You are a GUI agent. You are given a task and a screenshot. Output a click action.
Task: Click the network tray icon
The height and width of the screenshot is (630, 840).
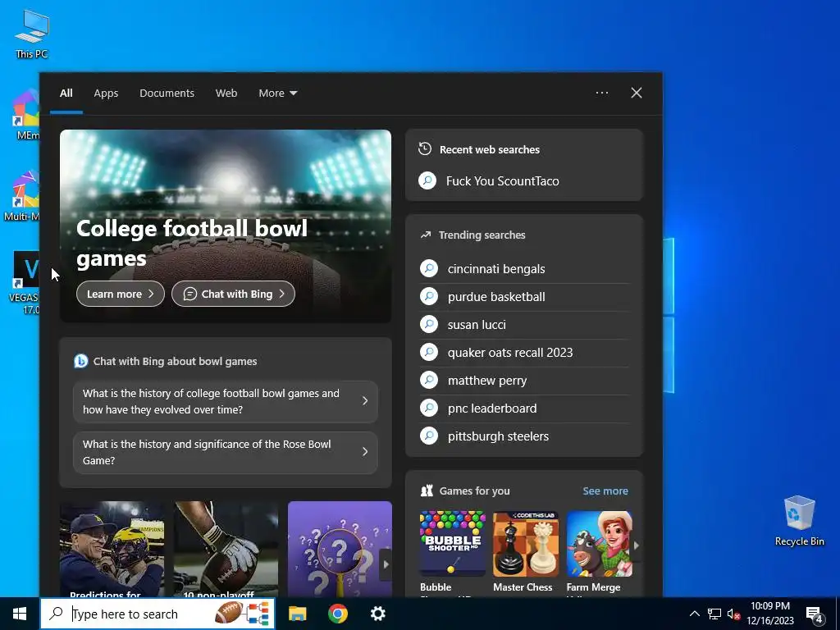[714, 614]
